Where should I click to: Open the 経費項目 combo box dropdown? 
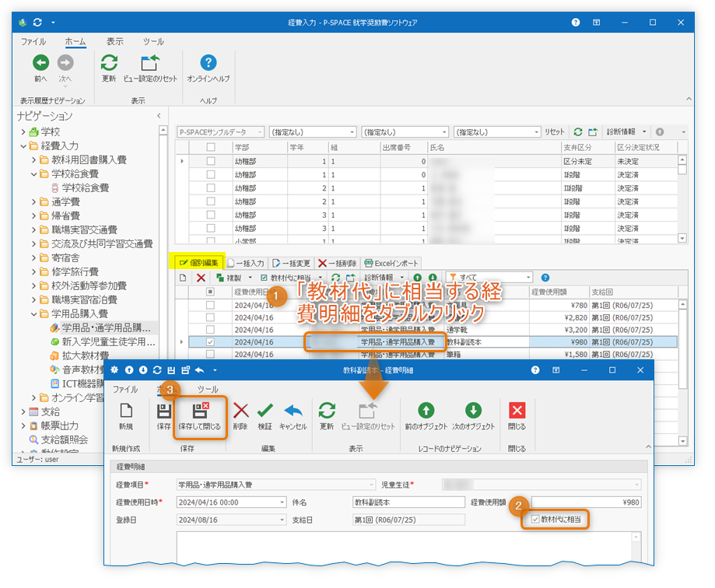pos(371,485)
